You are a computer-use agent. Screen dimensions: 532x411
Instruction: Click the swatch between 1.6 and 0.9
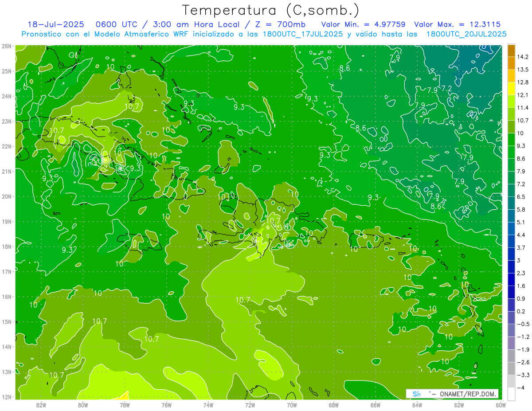511,292
